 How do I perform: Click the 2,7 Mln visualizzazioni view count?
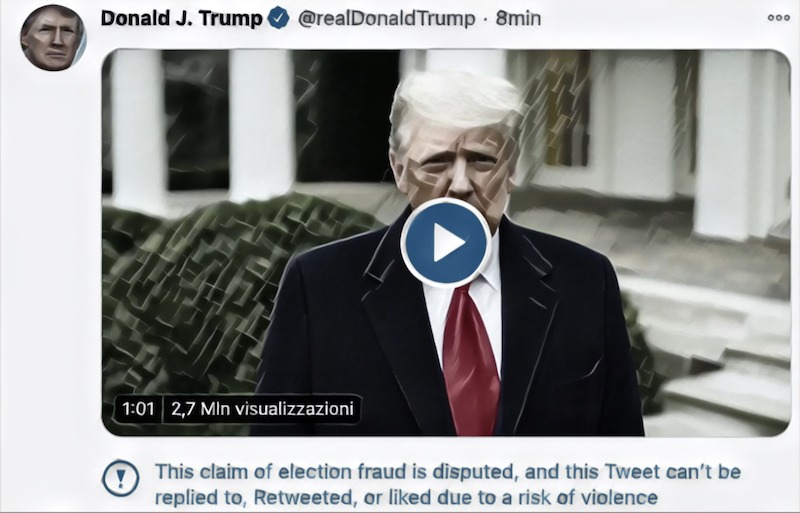click(262, 409)
